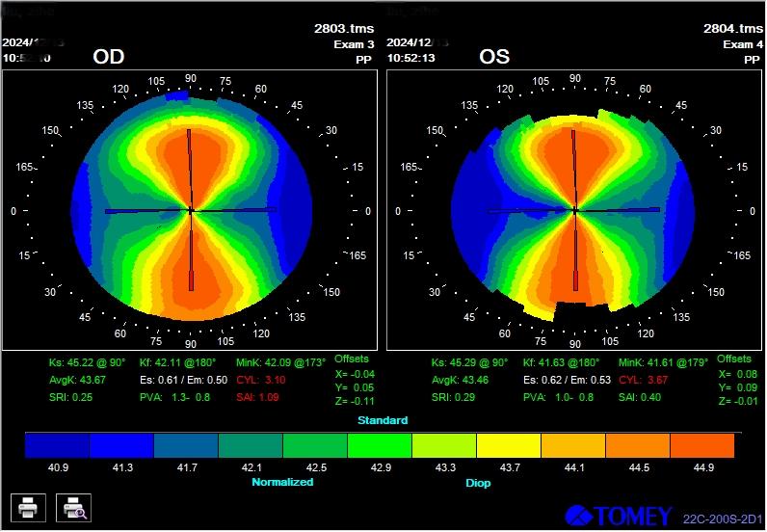The height and width of the screenshot is (532, 767).
Task: Click the OS eye label
Action: click(493, 57)
